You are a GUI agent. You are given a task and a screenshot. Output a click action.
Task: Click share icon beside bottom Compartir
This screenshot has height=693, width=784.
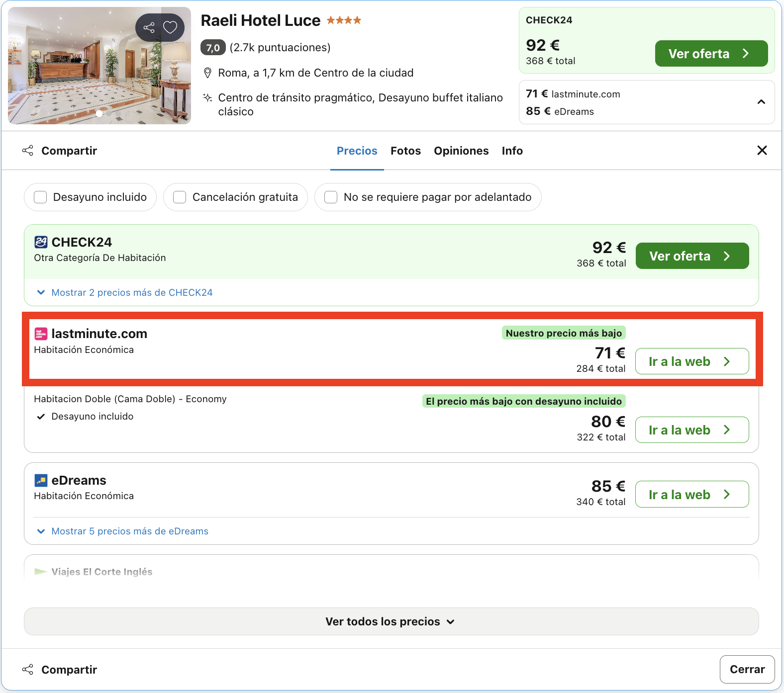[x=28, y=670]
